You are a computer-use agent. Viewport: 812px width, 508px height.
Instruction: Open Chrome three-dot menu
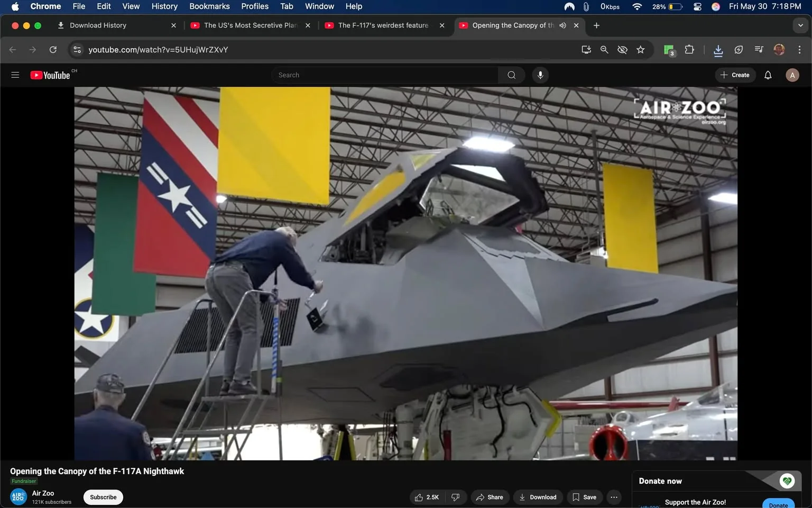[799, 50]
